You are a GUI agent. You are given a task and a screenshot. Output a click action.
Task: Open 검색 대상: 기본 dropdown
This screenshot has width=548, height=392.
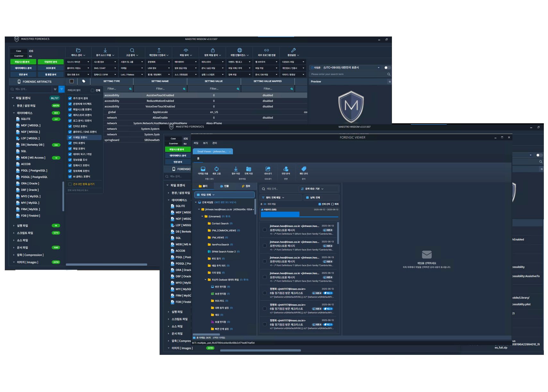click(319, 189)
